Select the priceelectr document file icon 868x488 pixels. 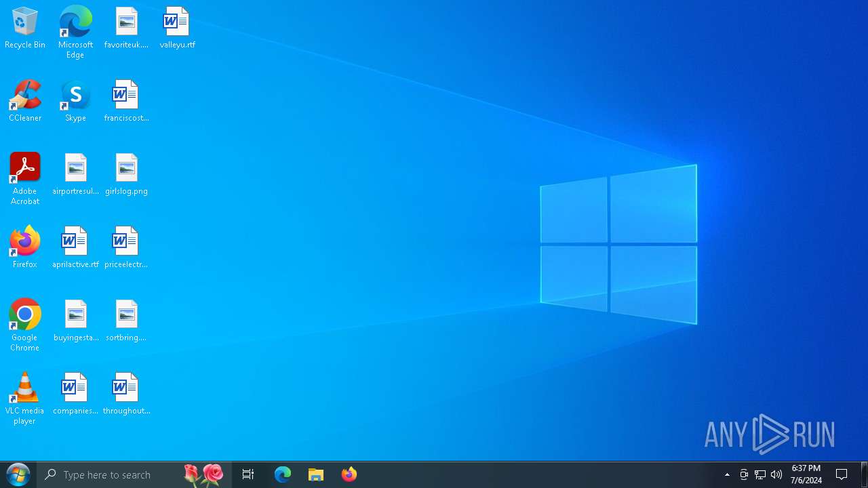(126, 248)
